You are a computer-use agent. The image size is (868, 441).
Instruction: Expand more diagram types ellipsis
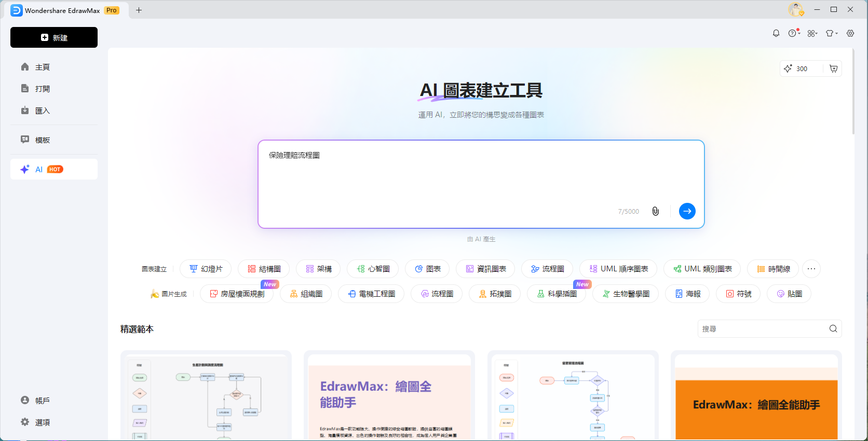click(x=811, y=269)
